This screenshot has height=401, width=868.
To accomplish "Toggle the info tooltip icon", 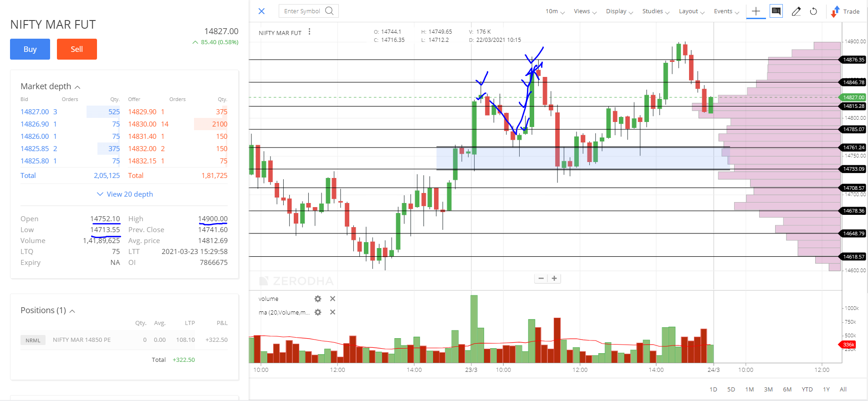I will tap(776, 11).
